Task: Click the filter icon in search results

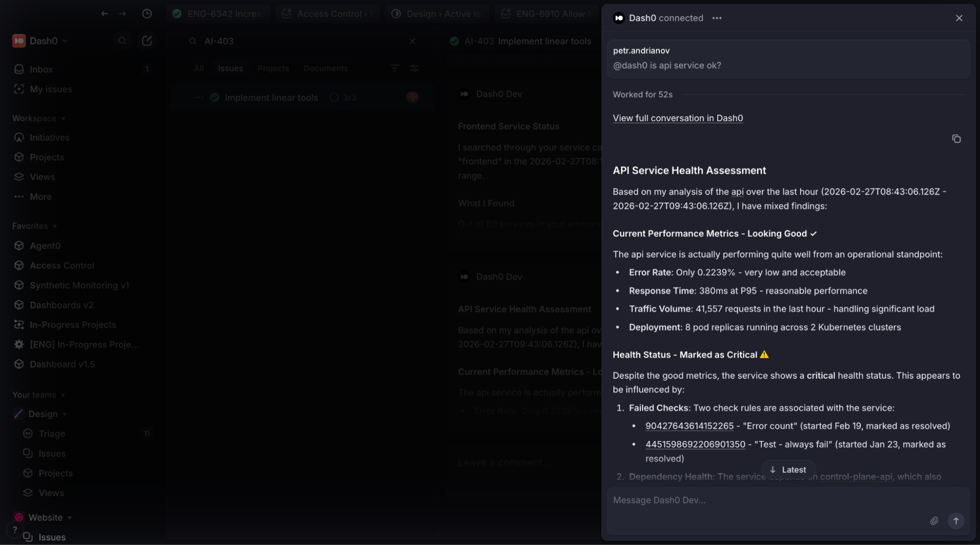Action: [394, 68]
